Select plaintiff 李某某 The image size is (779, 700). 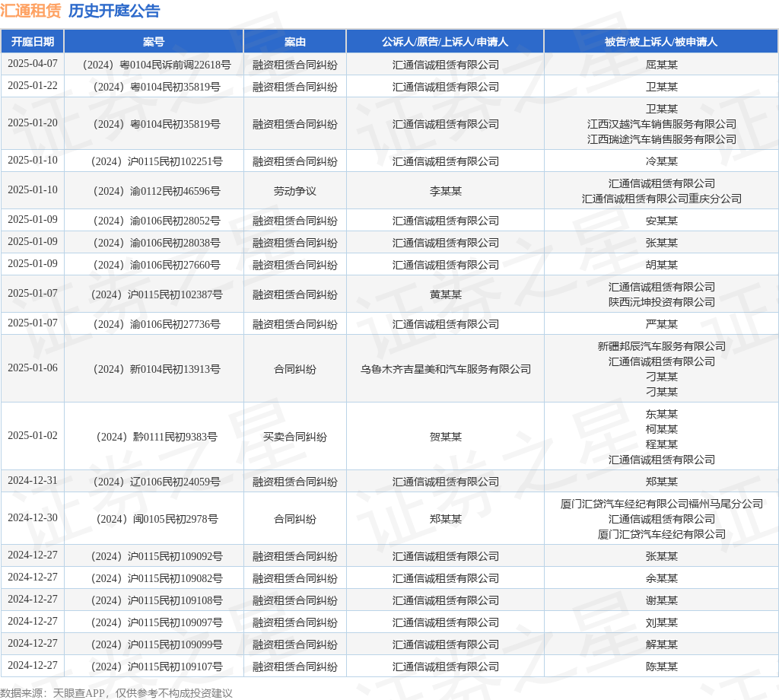pyautogui.click(x=446, y=191)
